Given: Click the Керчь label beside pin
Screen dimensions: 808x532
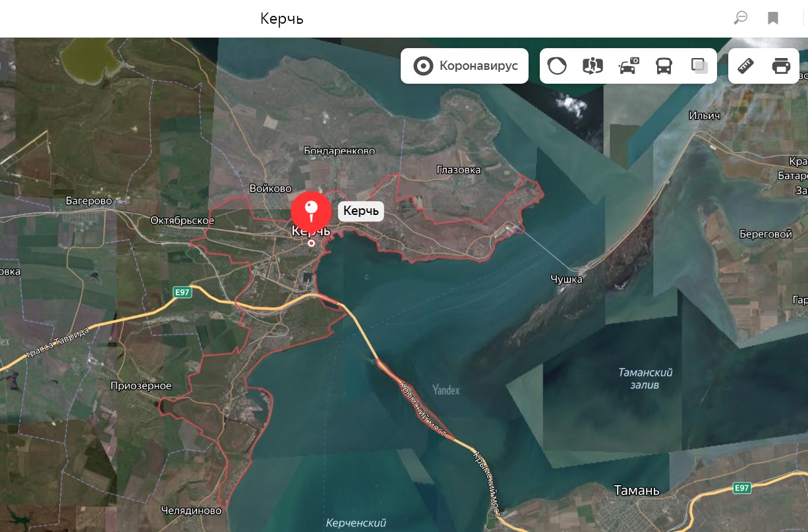Looking at the screenshot, I should (361, 211).
